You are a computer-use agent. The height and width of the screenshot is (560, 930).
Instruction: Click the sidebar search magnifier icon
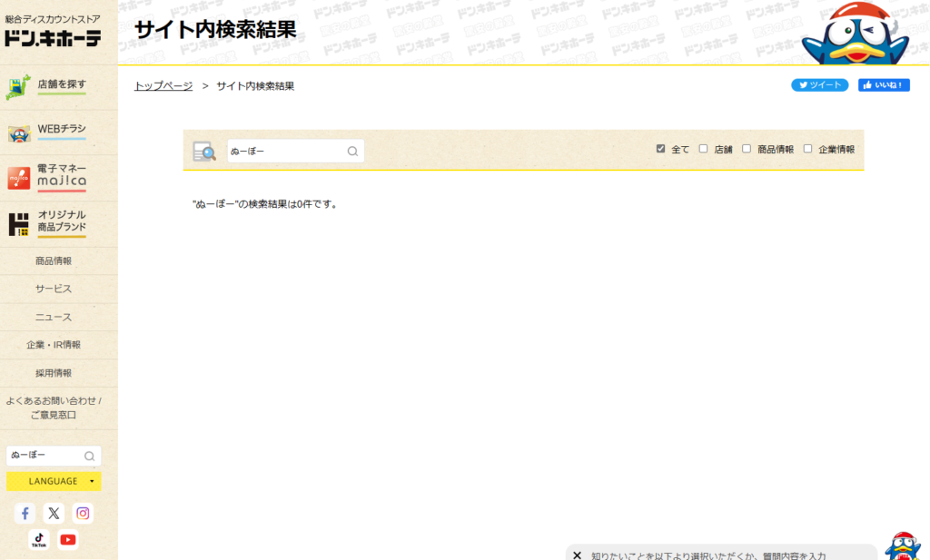coord(89,456)
